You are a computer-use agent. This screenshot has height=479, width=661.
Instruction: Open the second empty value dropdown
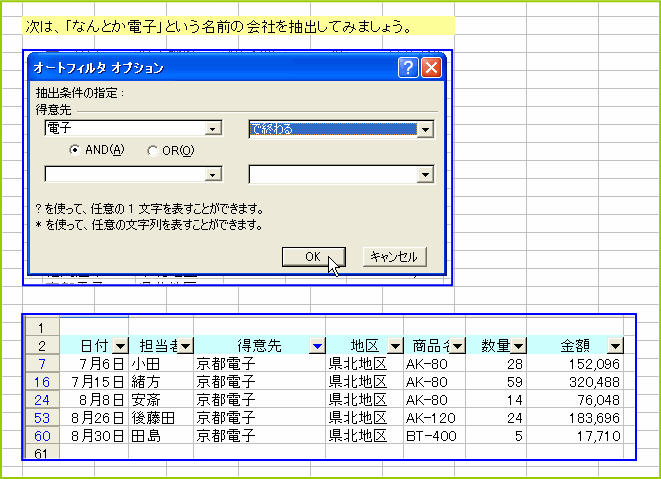(x=213, y=174)
